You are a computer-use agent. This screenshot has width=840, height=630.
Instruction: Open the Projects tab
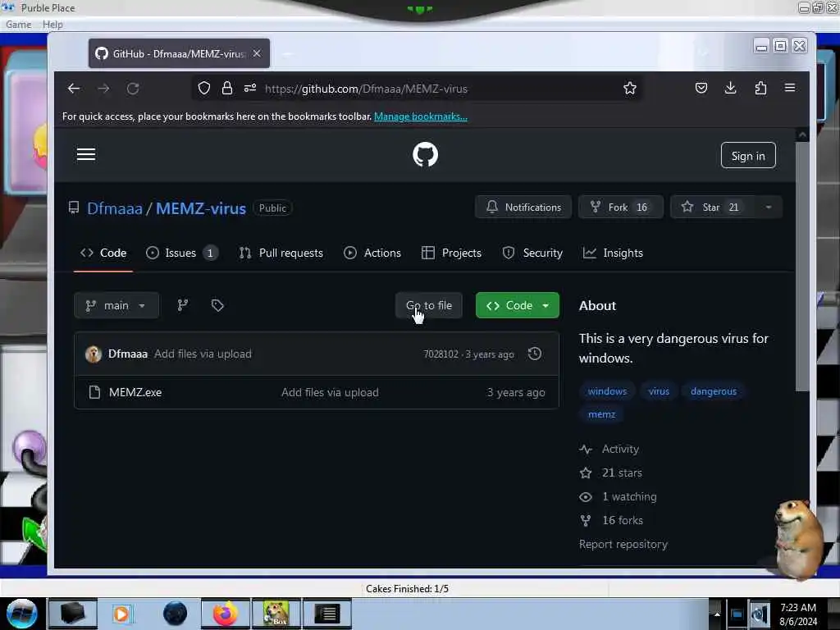click(452, 253)
